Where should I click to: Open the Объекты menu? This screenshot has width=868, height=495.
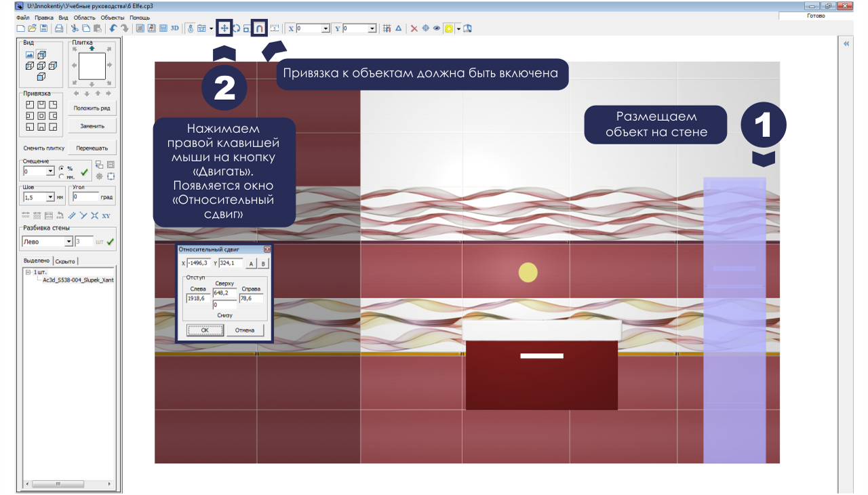pyautogui.click(x=113, y=17)
